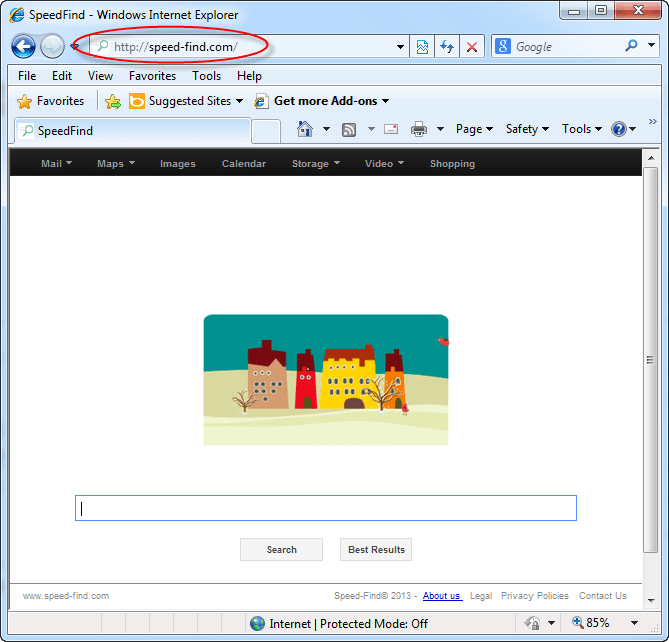Click the Images link in page navbar

click(x=177, y=163)
